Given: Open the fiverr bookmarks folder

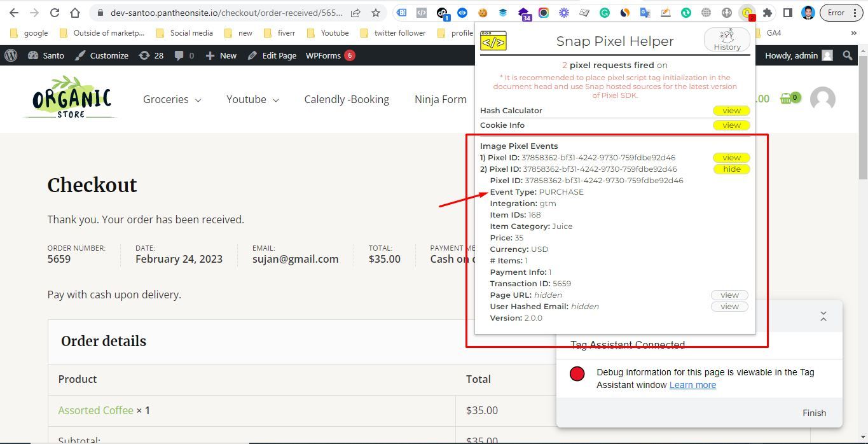Looking at the screenshot, I should [x=279, y=33].
